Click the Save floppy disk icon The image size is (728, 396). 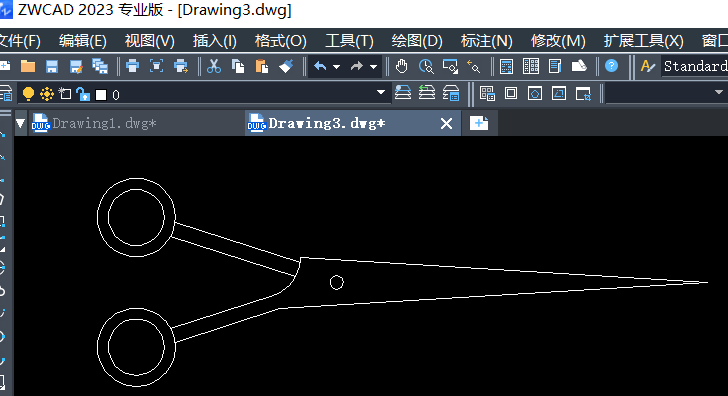pyautogui.click(x=52, y=66)
